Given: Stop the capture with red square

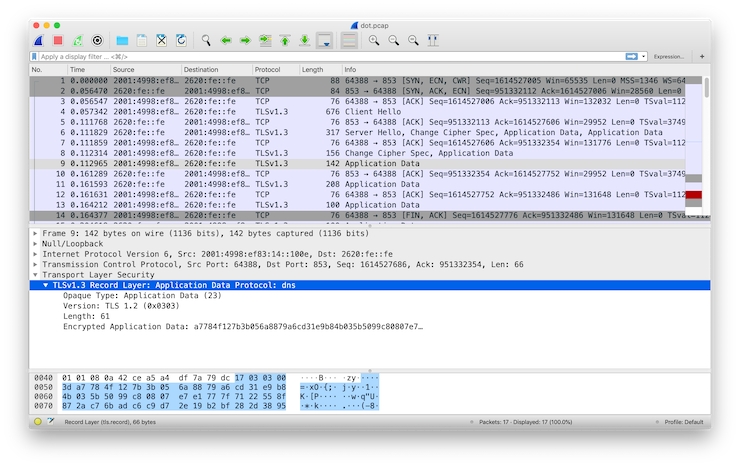Looking at the screenshot, I should point(58,41).
